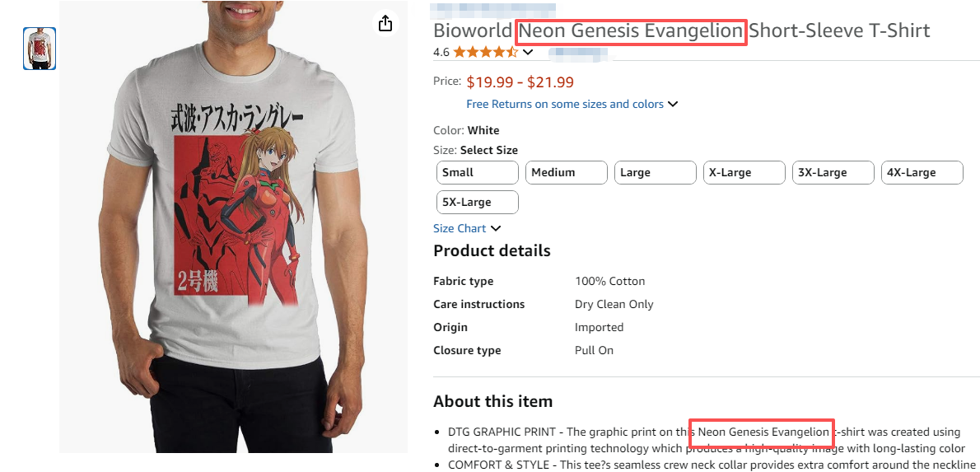Choose size Small

(477, 172)
